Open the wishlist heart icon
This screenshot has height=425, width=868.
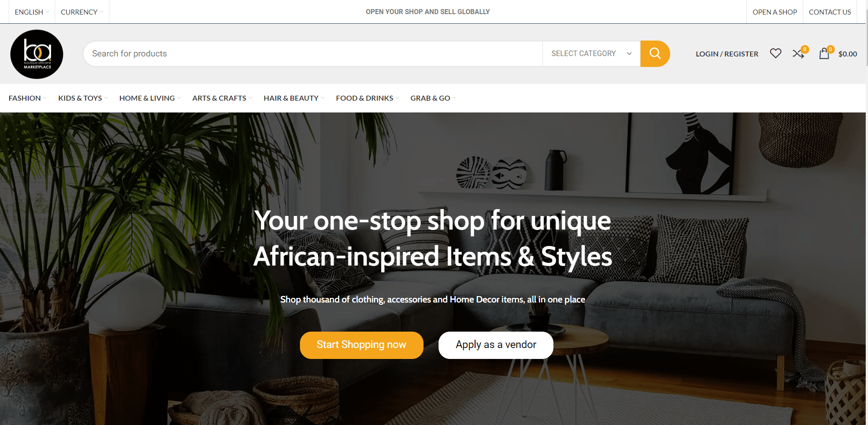(775, 54)
